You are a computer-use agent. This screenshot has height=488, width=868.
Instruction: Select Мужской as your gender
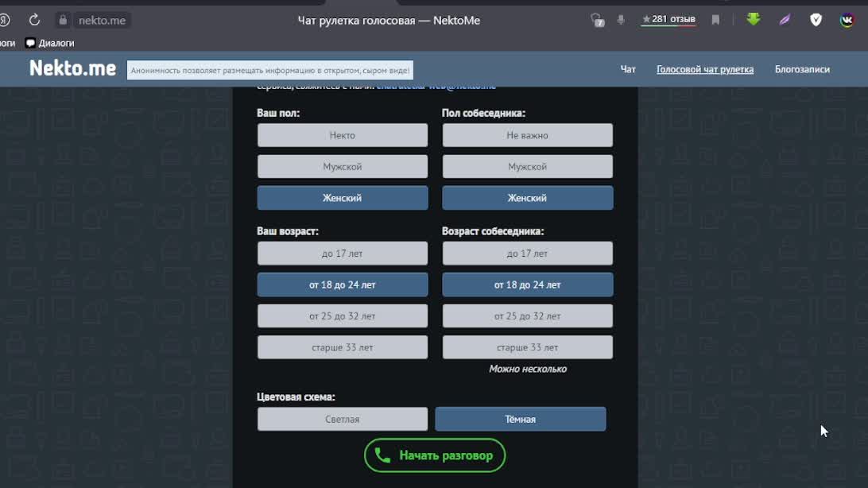click(x=342, y=167)
